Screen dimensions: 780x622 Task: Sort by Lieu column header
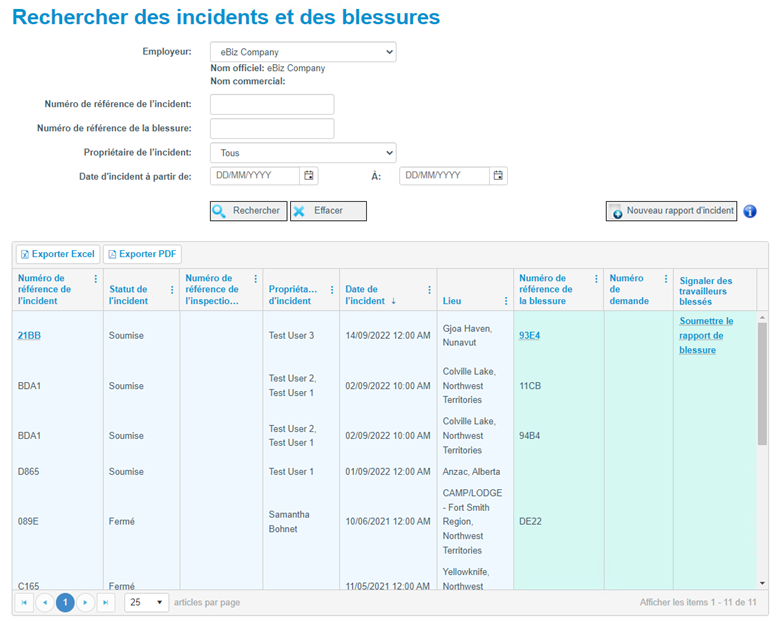pos(452,301)
